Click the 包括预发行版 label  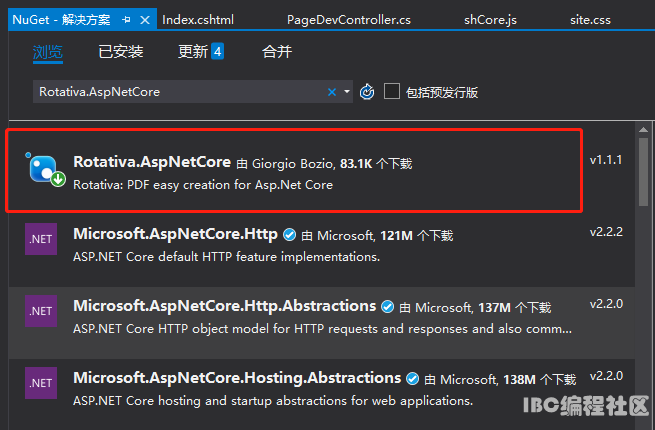coord(442,92)
